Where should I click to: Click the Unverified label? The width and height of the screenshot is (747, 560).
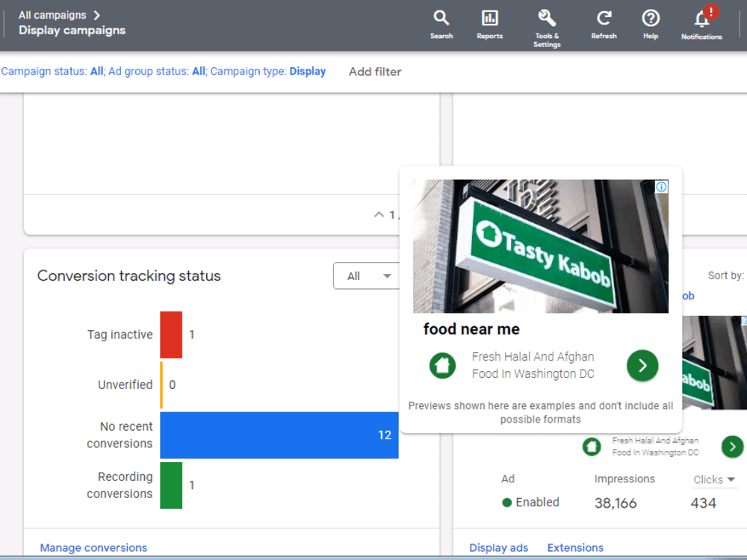coord(125,385)
